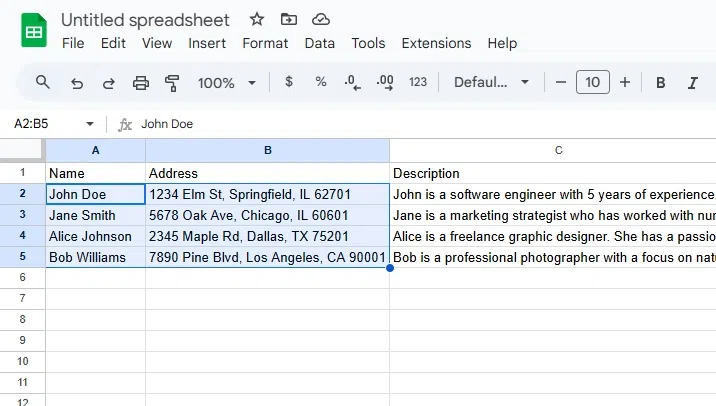Open the name box dropdown arrow
The height and width of the screenshot is (406, 716).
(90, 124)
